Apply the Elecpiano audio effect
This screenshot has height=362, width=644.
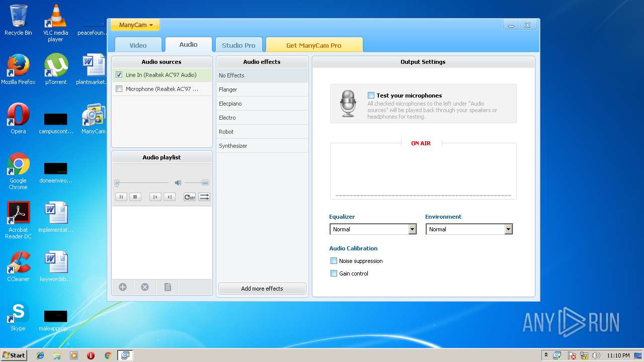[x=262, y=104]
